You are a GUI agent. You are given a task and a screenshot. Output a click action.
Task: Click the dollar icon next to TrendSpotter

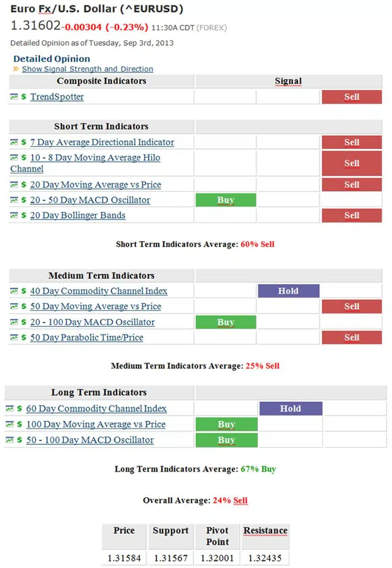[23, 97]
